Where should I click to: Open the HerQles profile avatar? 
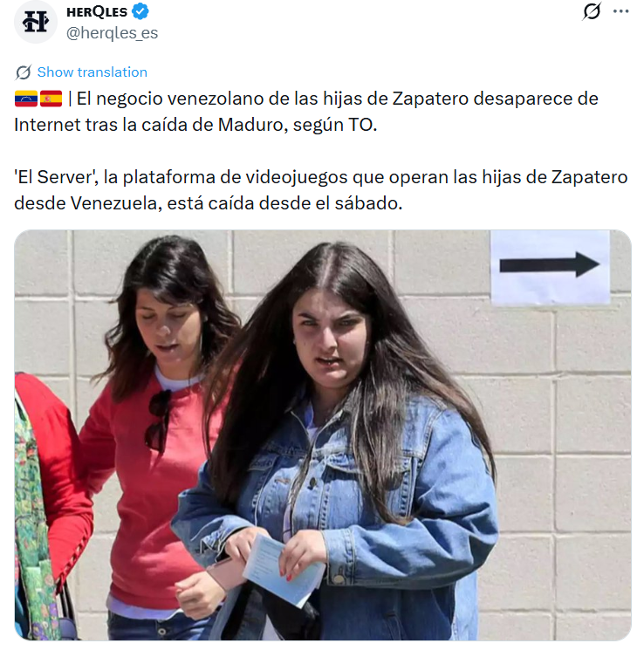coord(35,22)
